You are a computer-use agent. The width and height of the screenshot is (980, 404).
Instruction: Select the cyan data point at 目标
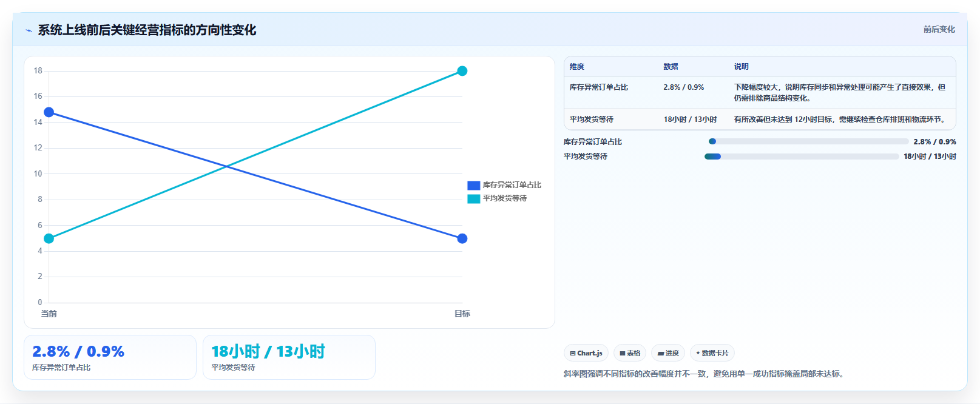(x=462, y=71)
